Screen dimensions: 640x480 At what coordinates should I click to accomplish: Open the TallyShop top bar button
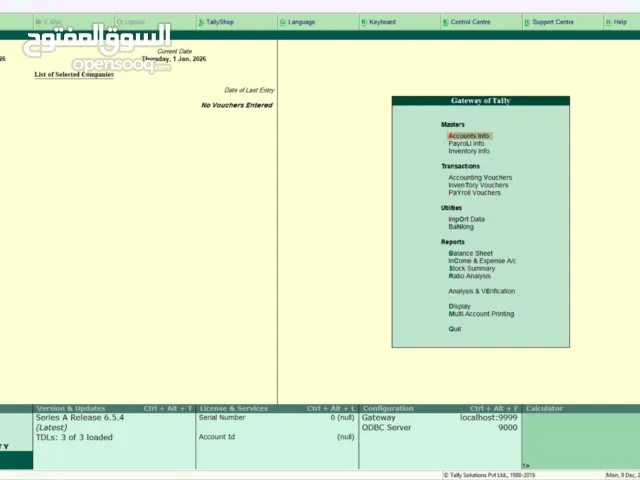click(237, 22)
